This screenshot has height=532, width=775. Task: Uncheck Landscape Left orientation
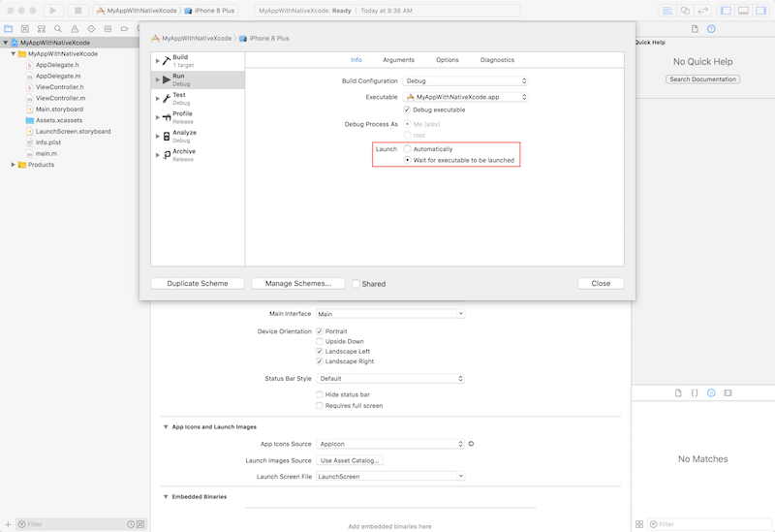click(320, 351)
